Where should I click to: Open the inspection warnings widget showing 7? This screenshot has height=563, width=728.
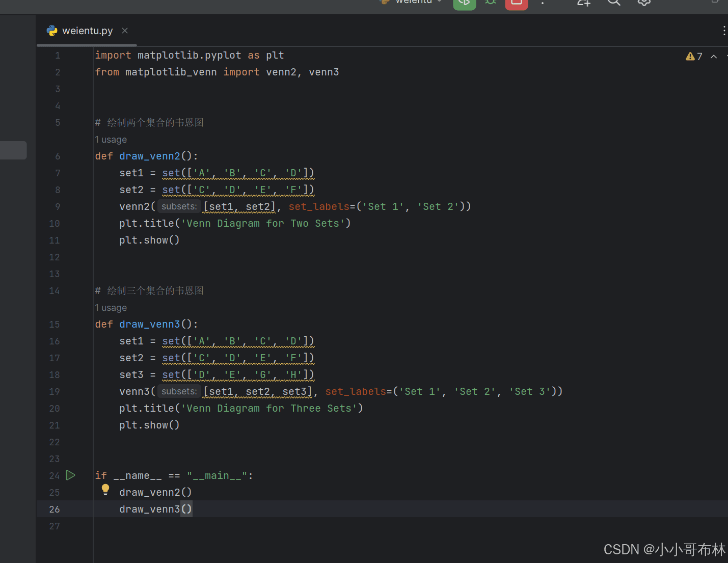[694, 57]
